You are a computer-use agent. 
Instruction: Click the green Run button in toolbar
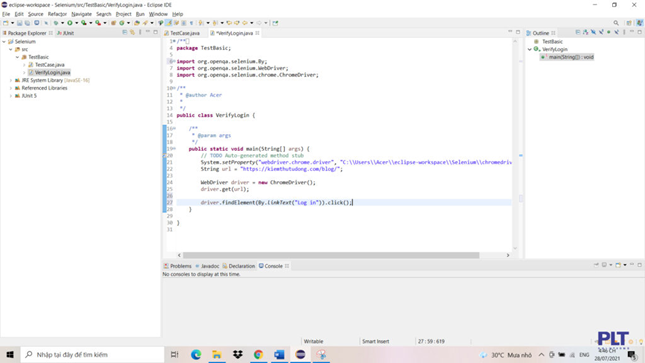[70, 23]
